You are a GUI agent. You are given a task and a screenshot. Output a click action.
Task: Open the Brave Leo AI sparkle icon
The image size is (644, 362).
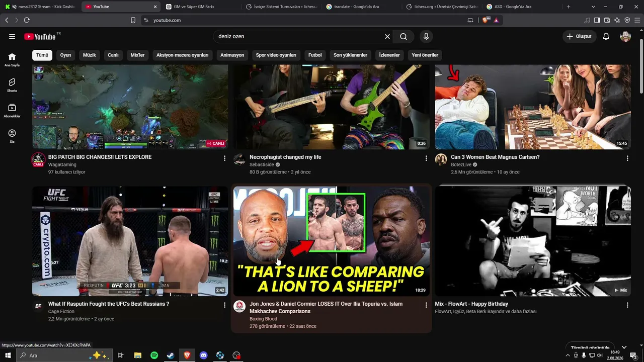tap(617, 20)
